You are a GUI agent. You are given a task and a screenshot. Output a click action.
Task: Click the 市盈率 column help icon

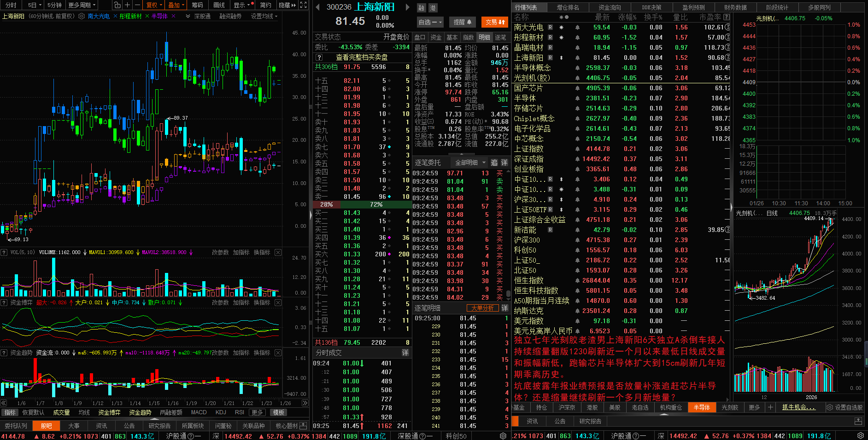point(727,17)
